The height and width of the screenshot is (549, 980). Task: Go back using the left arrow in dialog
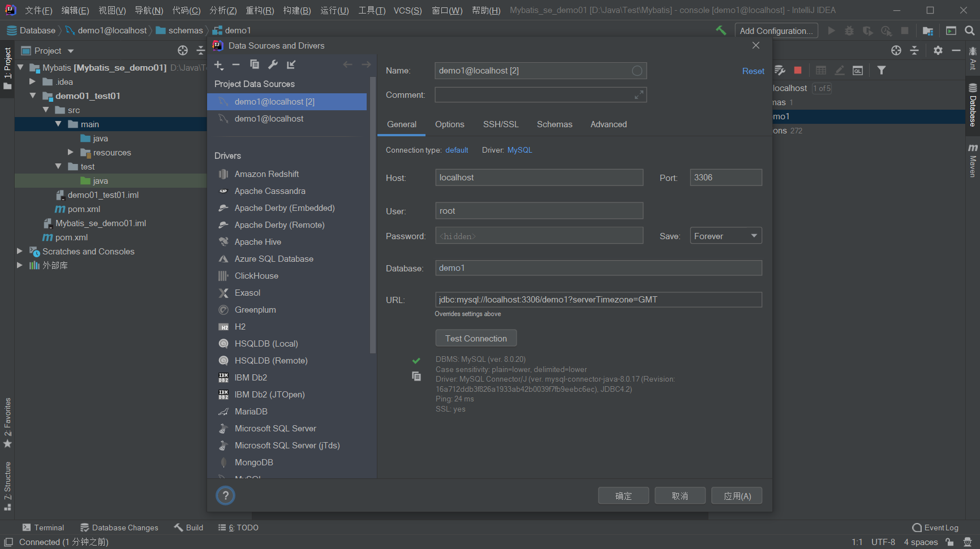[347, 65]
